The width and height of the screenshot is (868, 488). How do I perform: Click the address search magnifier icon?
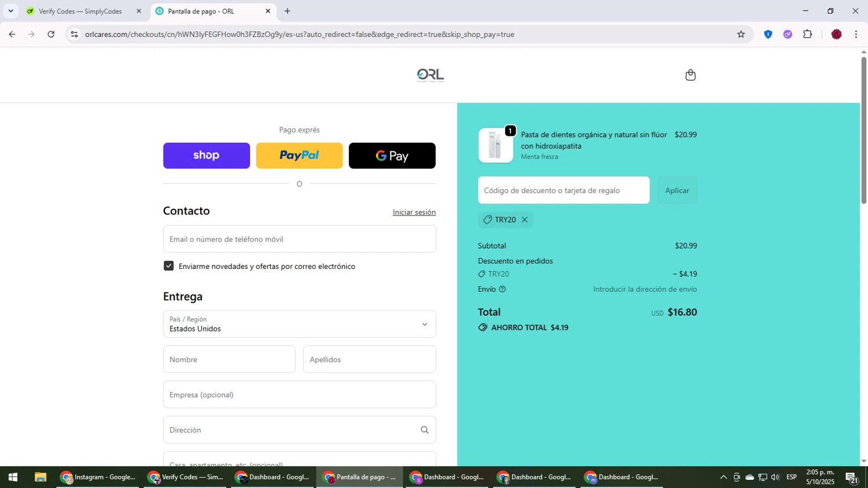click(x=425, y=430)
